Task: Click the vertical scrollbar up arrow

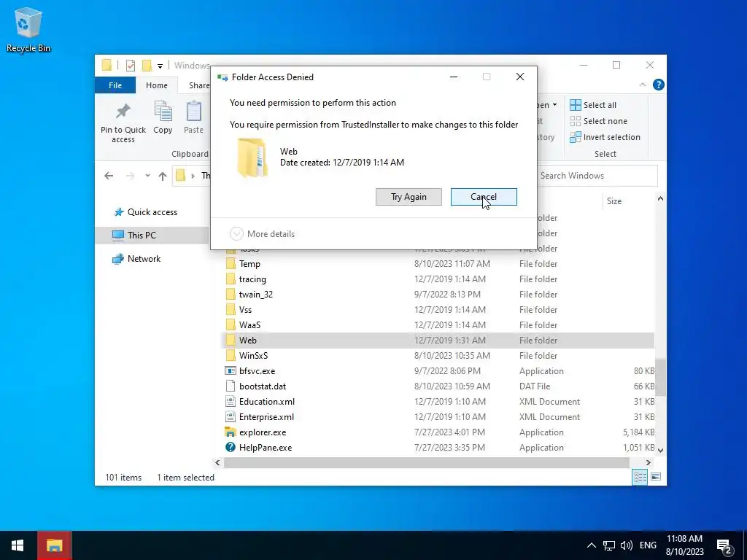Action: pos(660,198)
